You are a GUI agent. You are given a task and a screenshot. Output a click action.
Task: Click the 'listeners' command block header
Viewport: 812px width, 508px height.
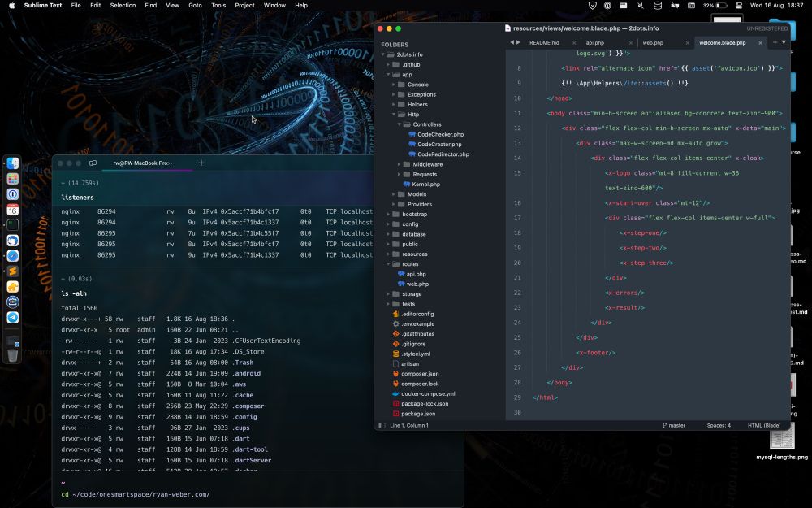(78, 198)
